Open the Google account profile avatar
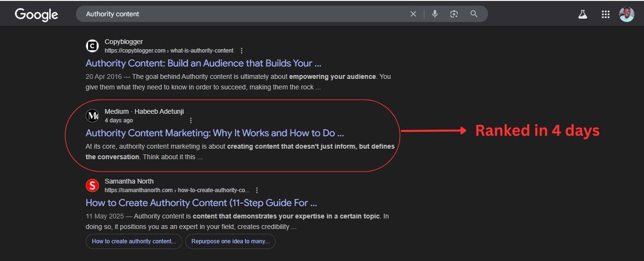This screenshot has width=644, height=261. [x=626, y=14]
